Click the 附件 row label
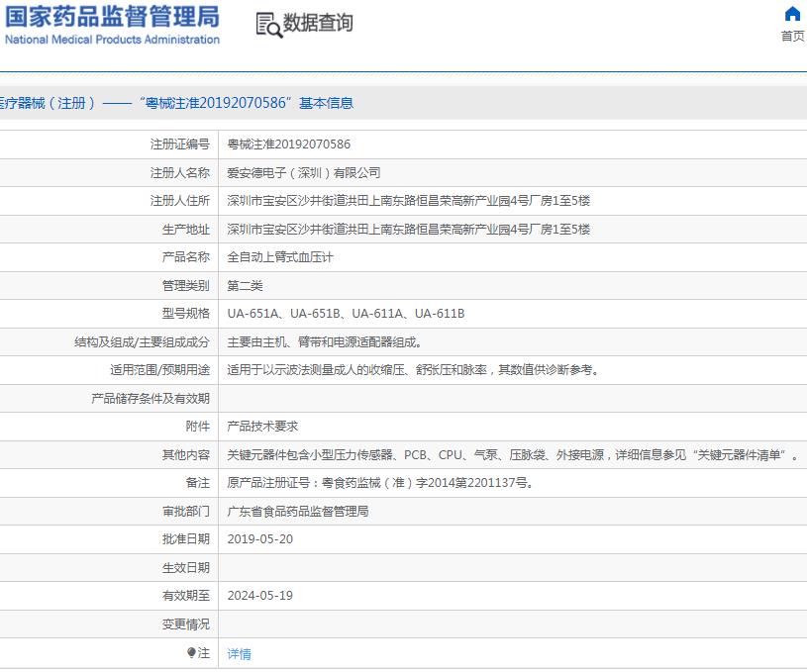The image size is (807, 672). (x=198, y=427)
